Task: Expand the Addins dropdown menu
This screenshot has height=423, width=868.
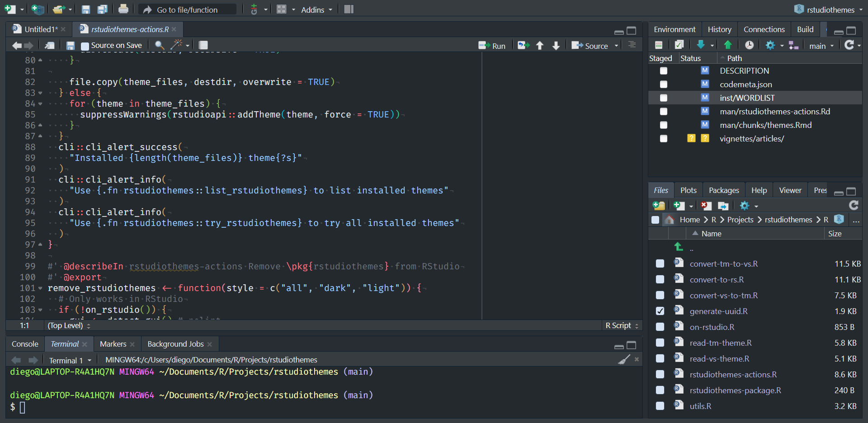Action: click(x=316, y=9)
